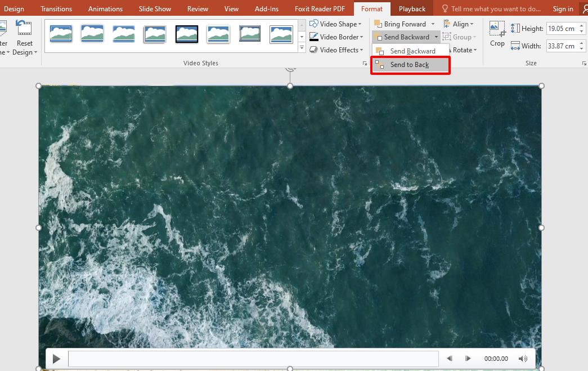Viewport: 588px width, 371px height.
Task: Switch to the Playback tab
Action: (412, 8)
